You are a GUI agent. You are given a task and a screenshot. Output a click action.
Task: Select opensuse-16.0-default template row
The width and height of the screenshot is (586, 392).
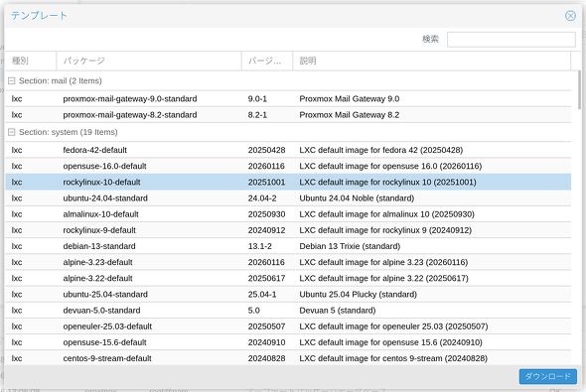288,166
